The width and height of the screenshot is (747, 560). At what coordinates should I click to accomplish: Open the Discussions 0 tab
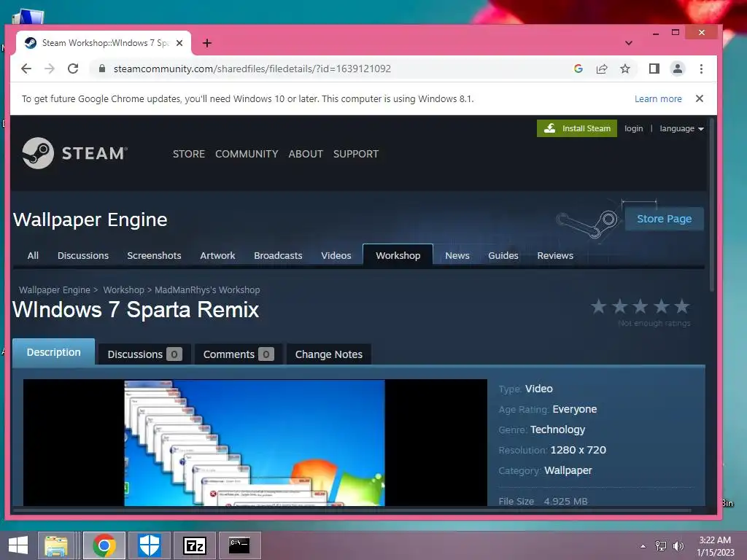point(144,354)
